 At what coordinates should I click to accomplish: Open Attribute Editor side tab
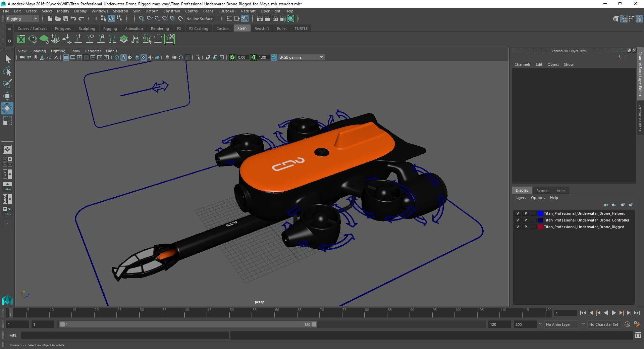pos(640,117)
